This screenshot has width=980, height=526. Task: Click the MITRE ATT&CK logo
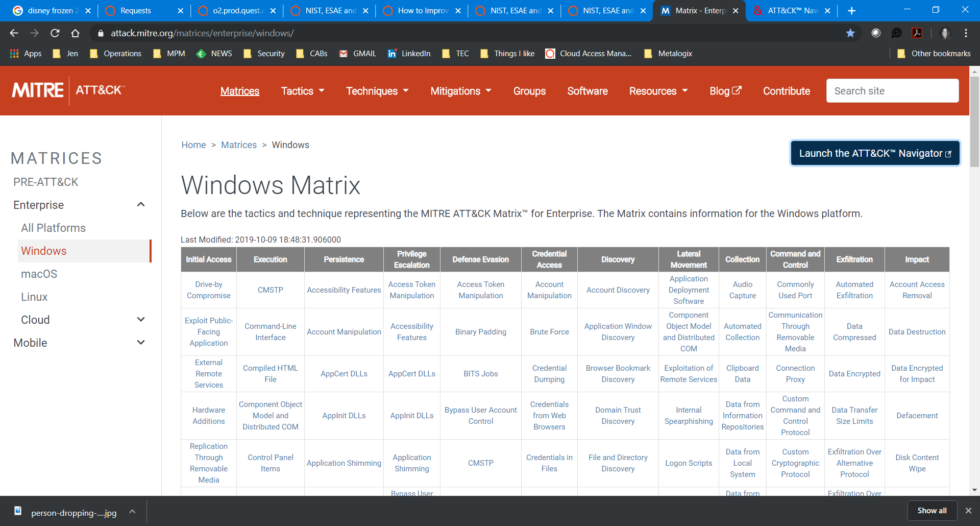(x=68, y=90)
